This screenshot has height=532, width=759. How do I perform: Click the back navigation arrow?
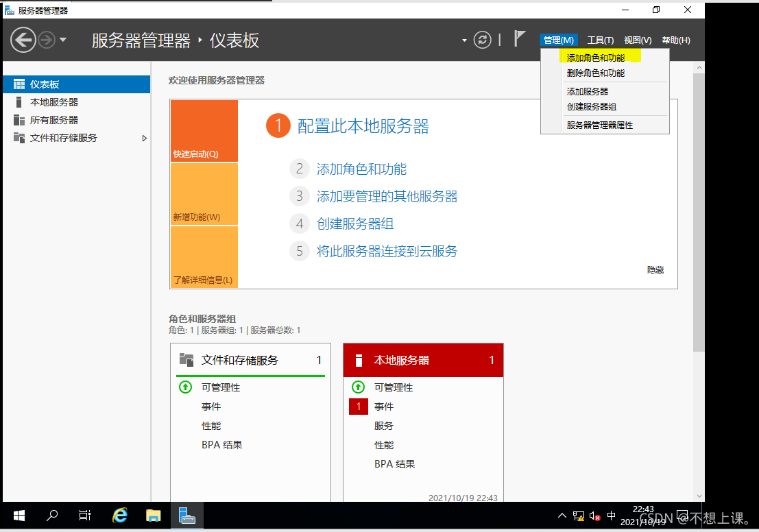(x=23, y=40)
